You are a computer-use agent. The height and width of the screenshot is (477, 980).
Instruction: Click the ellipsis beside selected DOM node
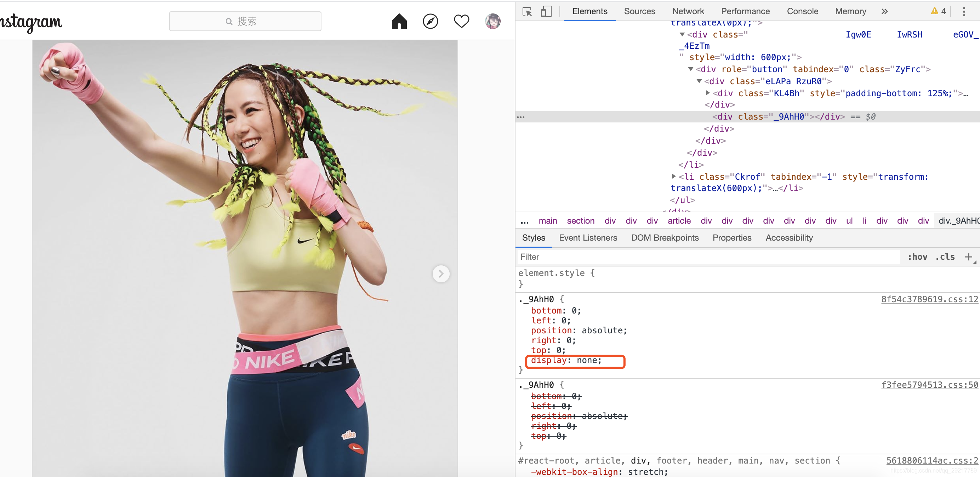pyautogui.click(x=521, y=117)
